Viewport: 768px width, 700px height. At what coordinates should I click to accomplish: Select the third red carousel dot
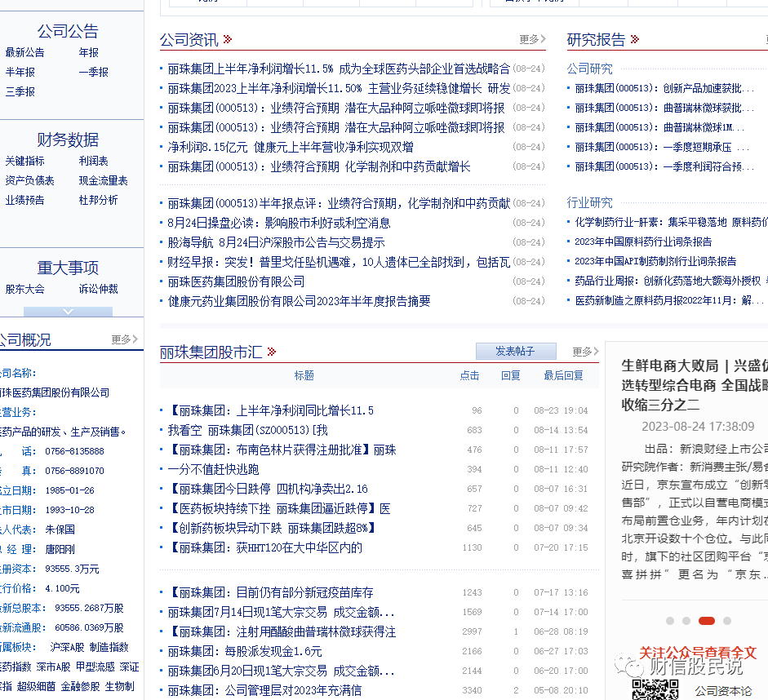[x=706, y=621]
